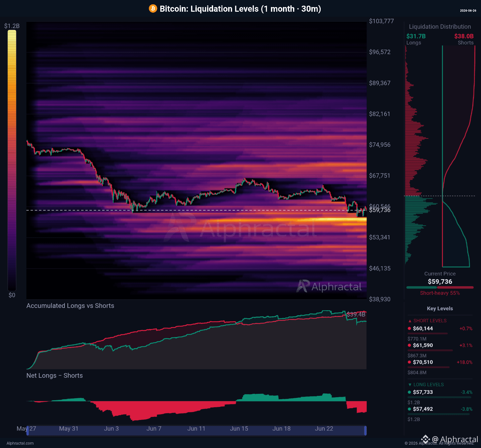This screenshot has width=481, height=448.
Task: Click the $1.2B amount under $57,492
Action: [x=414, y=419]
